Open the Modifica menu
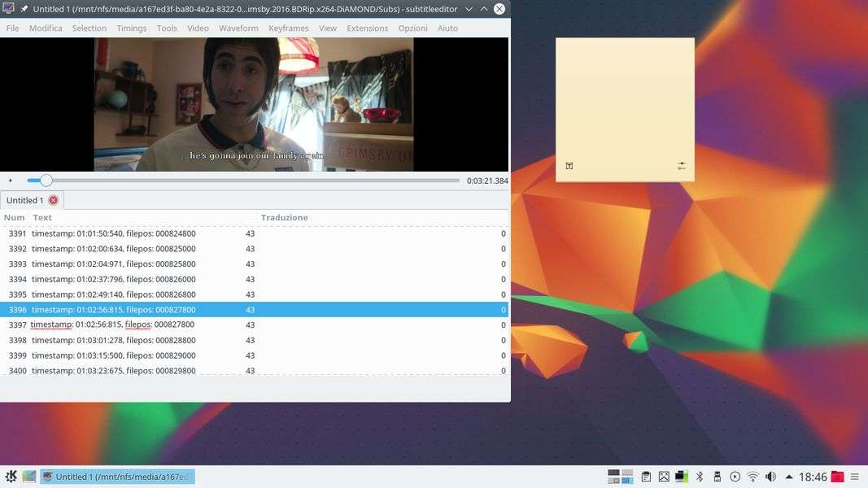This screenshot has height=488, width=868. coord(46,28)
